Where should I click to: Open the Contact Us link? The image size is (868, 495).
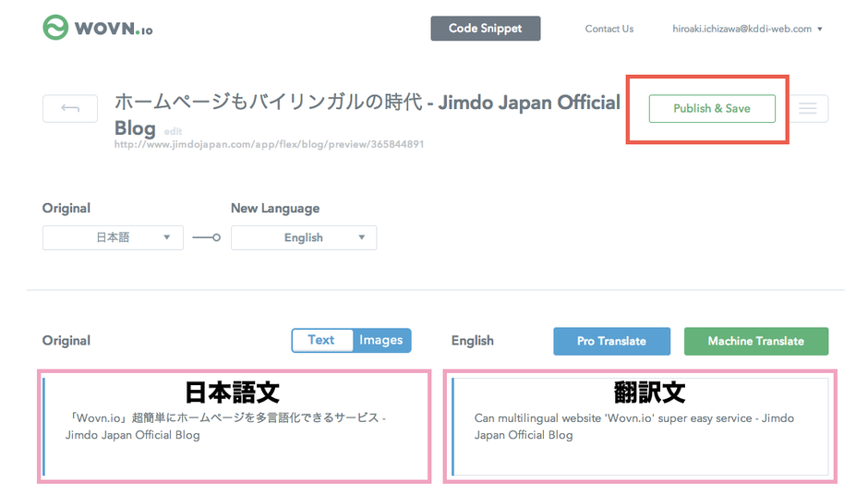pyautogui.click(x=609, y=29)
